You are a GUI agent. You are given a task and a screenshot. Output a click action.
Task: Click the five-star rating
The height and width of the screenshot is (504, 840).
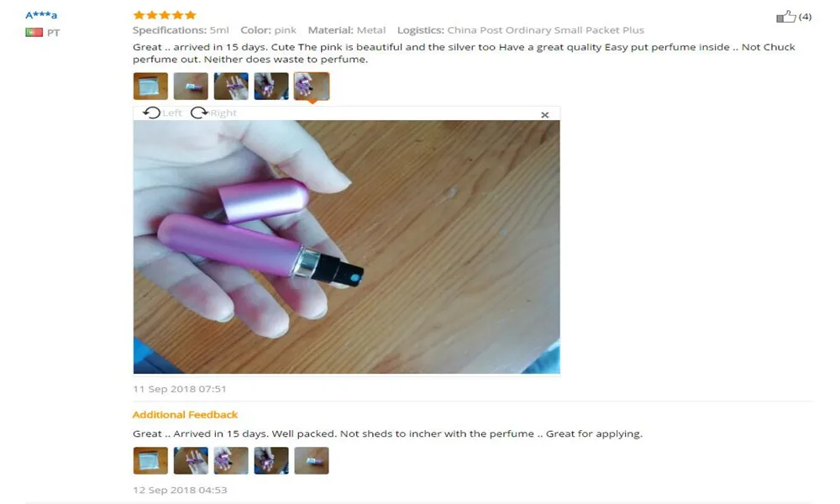click(165, 15)
